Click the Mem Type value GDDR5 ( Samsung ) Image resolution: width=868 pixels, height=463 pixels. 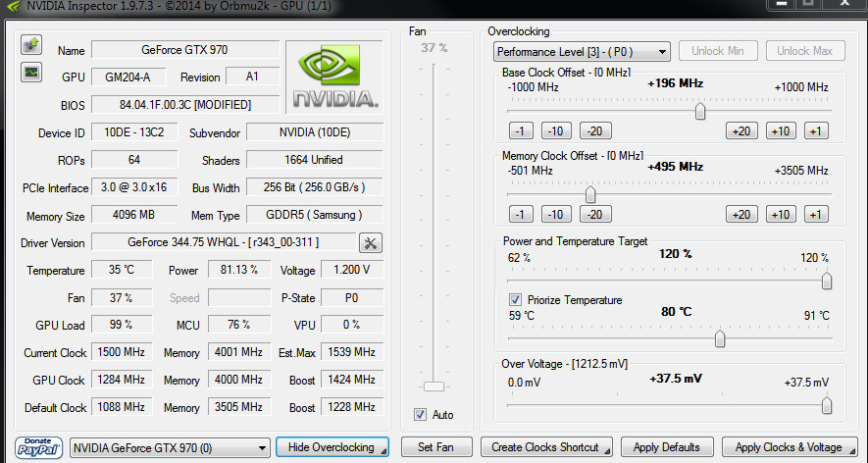pyautogui.click(x=314, y=214)
